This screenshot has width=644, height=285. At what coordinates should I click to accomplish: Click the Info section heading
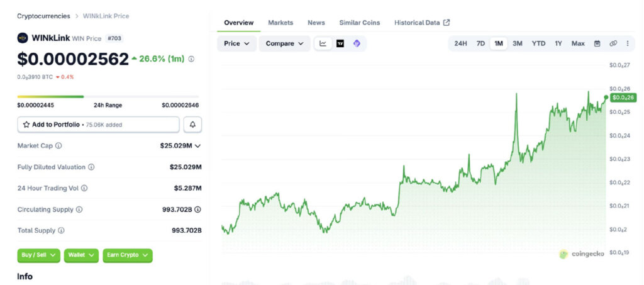coord(25,276)
